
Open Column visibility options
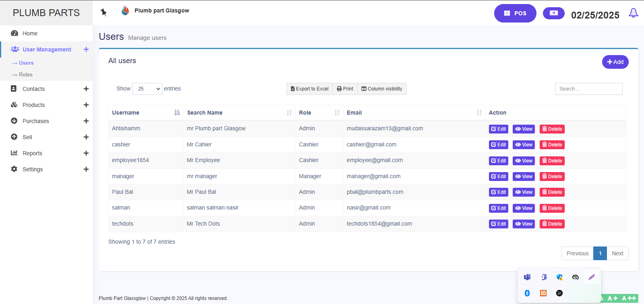[x=382, y=89]
